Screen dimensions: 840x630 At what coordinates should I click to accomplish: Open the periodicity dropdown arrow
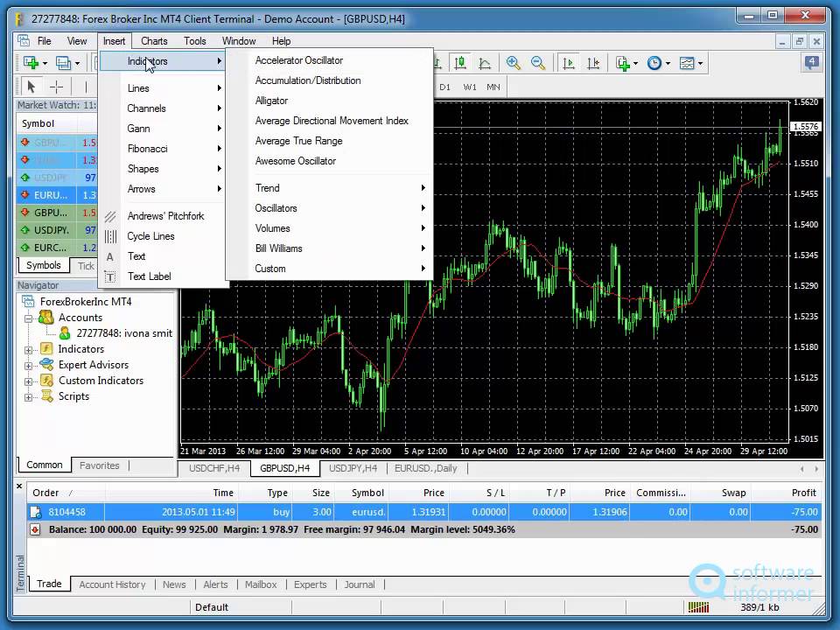coord(668,63)
